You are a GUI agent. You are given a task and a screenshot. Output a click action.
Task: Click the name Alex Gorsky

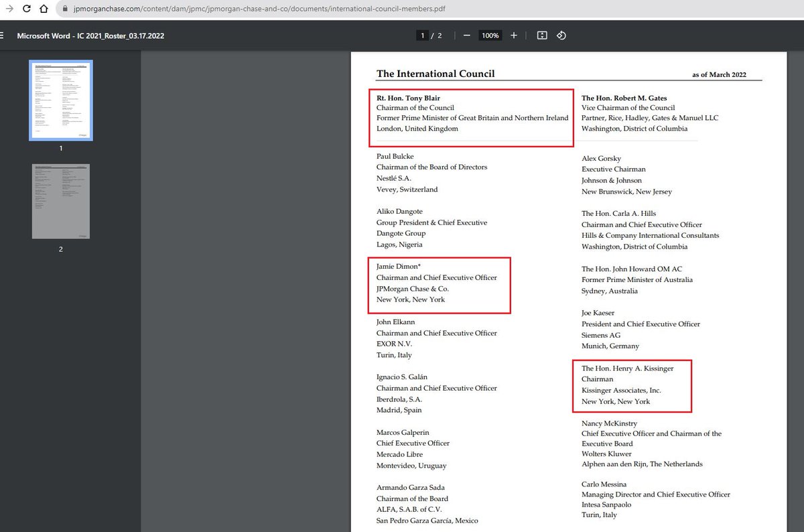coord(601,158)
